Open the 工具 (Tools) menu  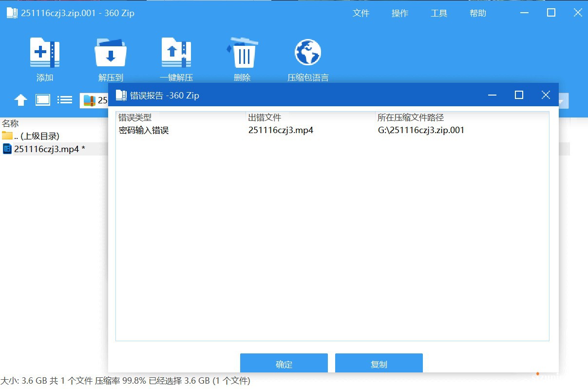[439, 13]
